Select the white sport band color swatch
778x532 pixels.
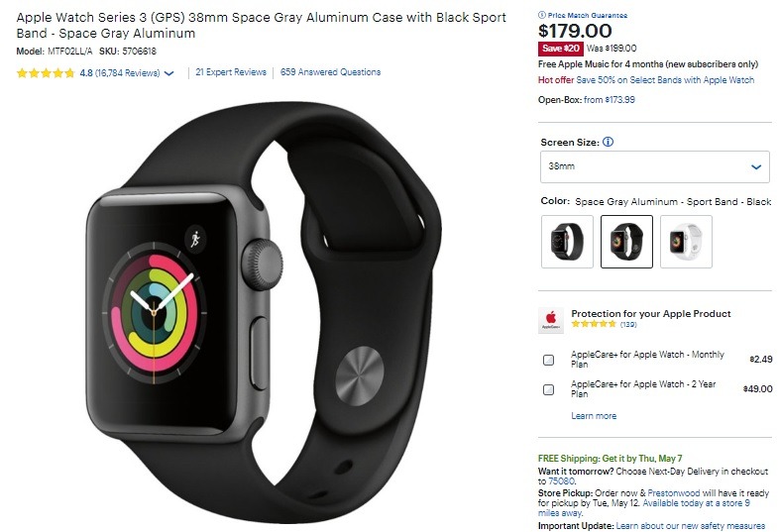[686, 242]
